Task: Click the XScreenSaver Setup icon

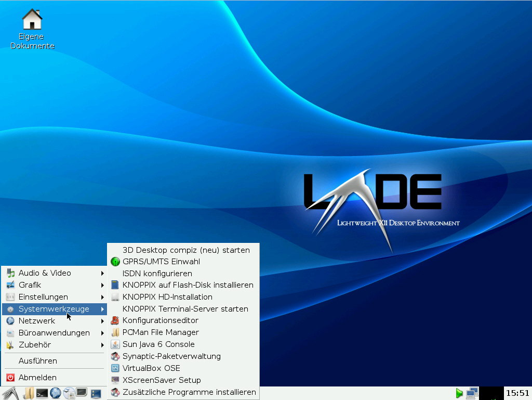Action: (115, 380)
